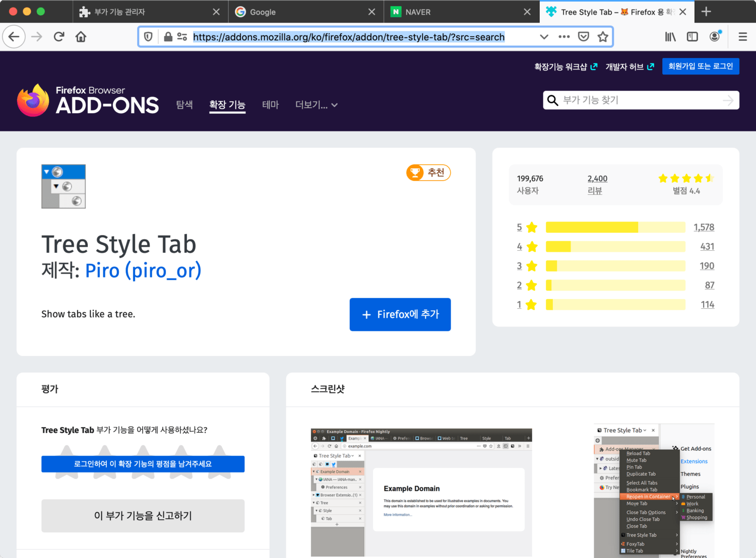Select the 확장 기능 navigation item

(227, 105)
